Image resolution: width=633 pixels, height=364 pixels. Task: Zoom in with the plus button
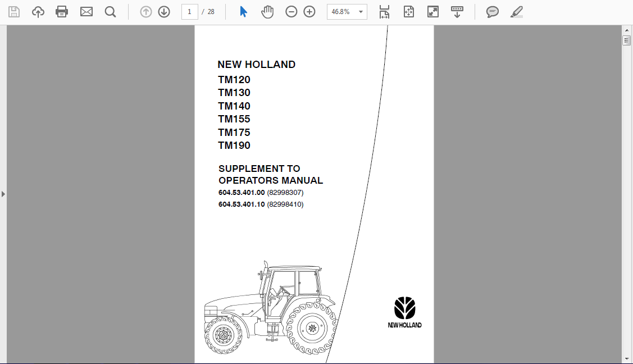[309, 12]
